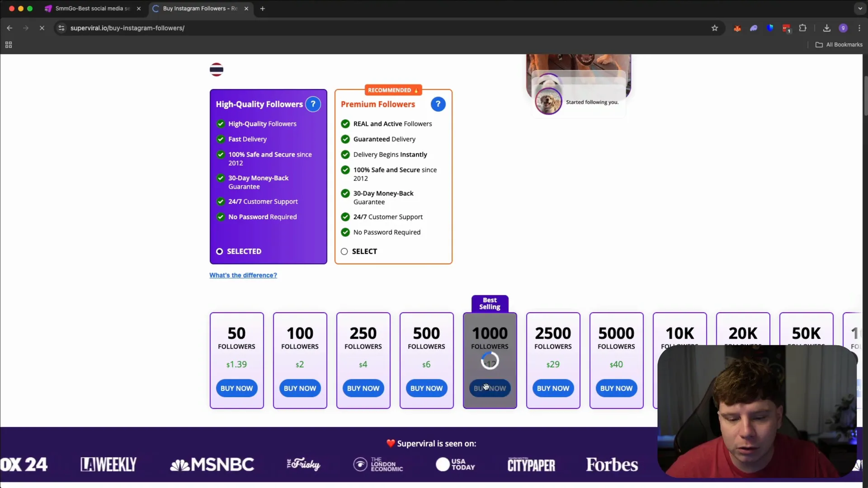Open the All Bookmarks folder
The height and width of the screenshot is (488, 868).
click(839, 45)
